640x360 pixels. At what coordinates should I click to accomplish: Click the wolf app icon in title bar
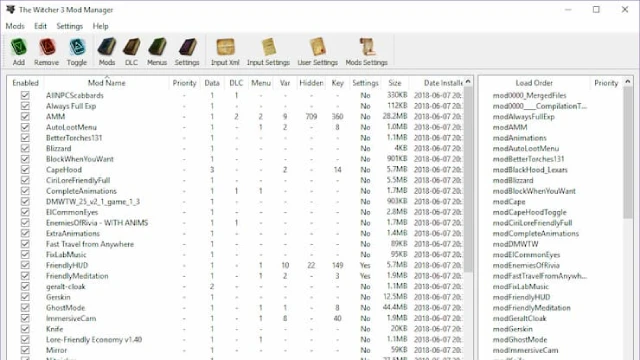[11, 9]
